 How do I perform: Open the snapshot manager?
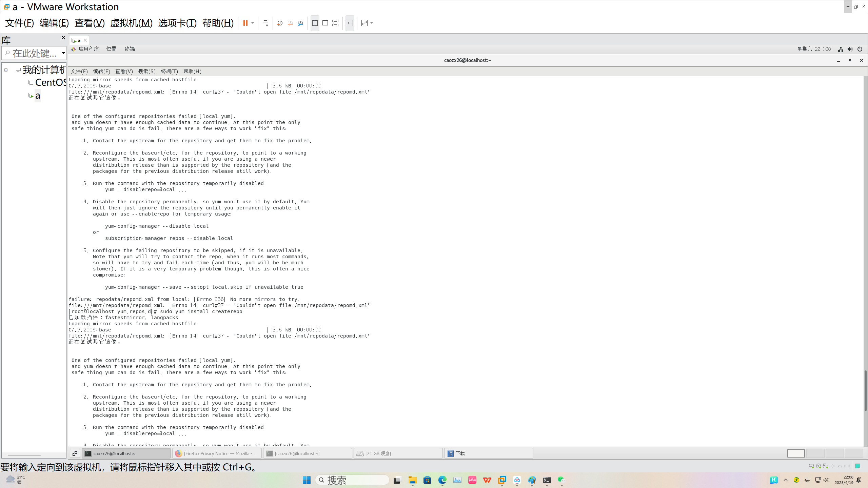pyautogui.click(x=300, y=23)
